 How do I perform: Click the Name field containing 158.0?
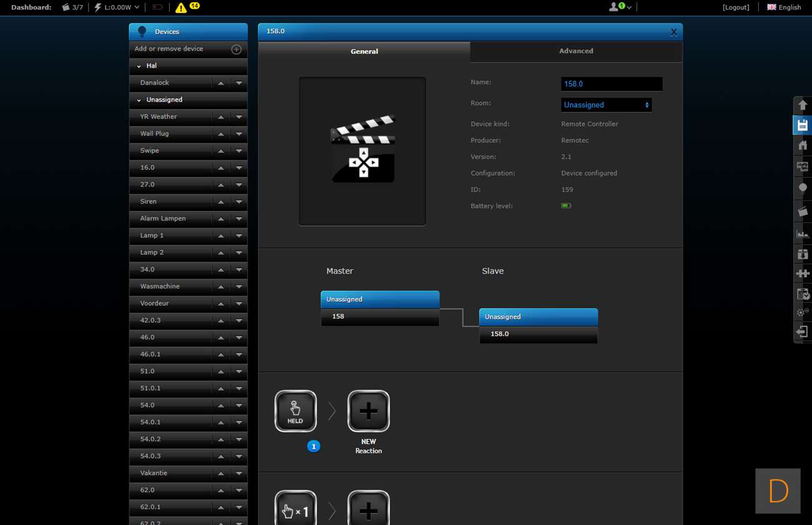pos(611,84)
